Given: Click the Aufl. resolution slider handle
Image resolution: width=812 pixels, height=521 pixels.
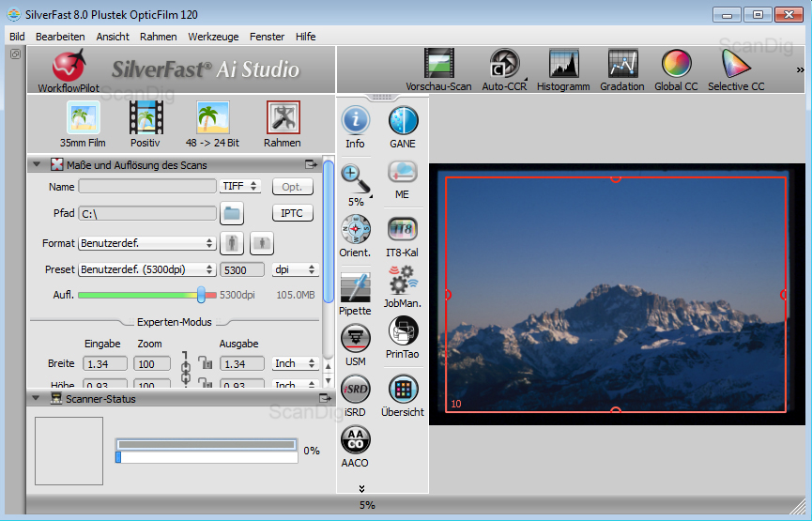Looking at the screenshot, I should tap(201, 295).
